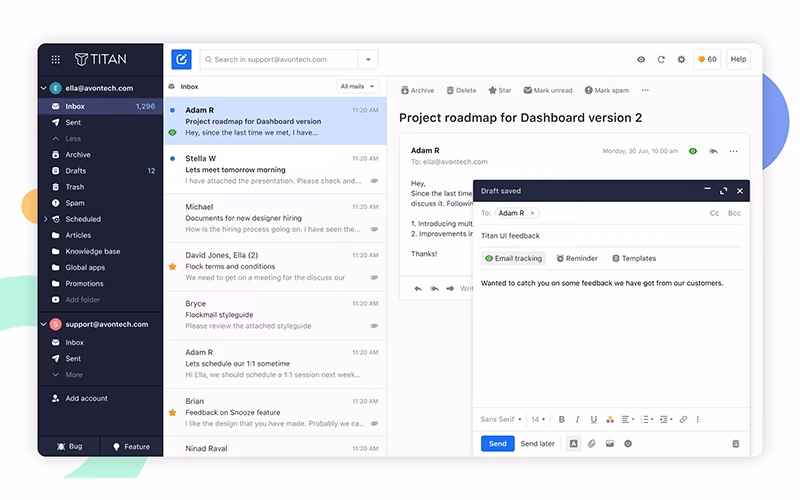Open the Articles folder

pos(101,236)
